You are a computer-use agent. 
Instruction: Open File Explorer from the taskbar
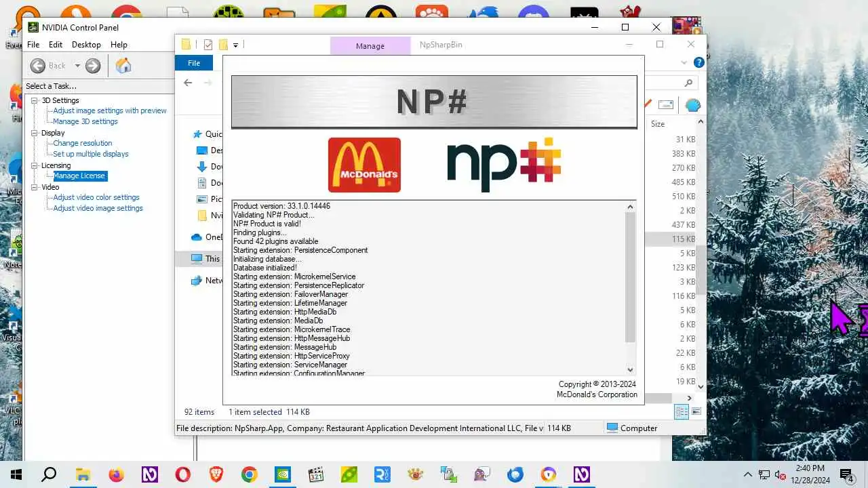(83, 474)
